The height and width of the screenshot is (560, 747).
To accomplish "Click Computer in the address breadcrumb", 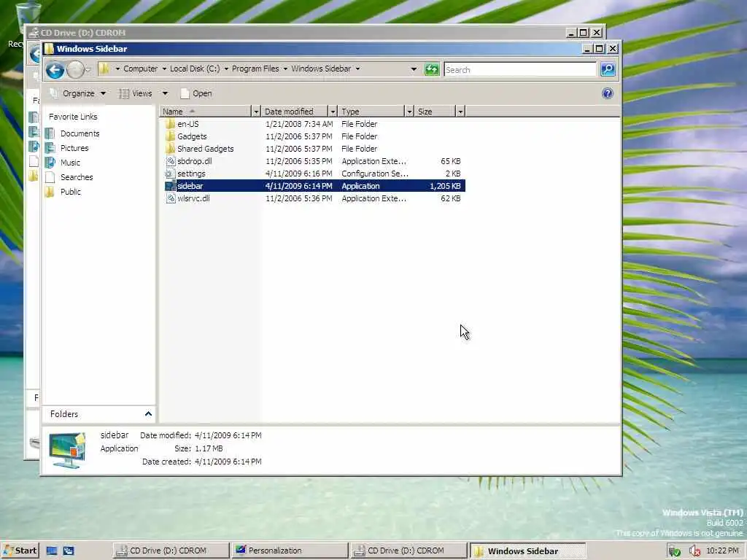I will tap(140, 69).
